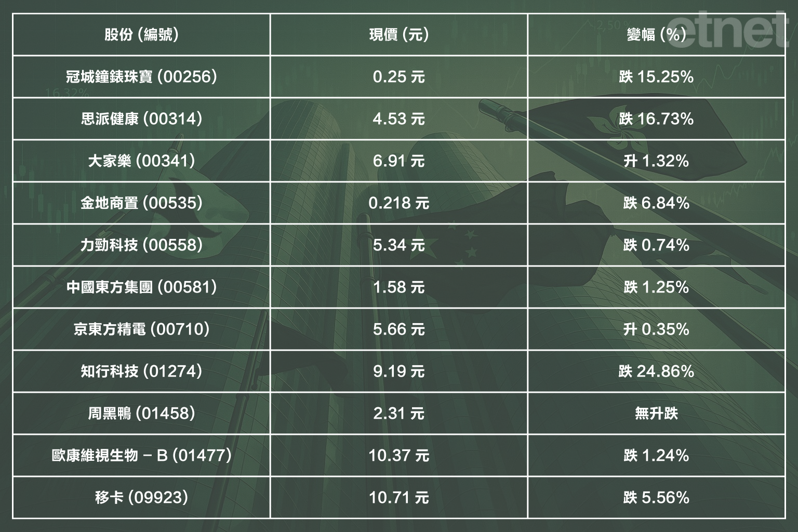Select the 大家樂 (00341) cell
798x532 pixels.
pyautogui.click(x=141, y=161)
